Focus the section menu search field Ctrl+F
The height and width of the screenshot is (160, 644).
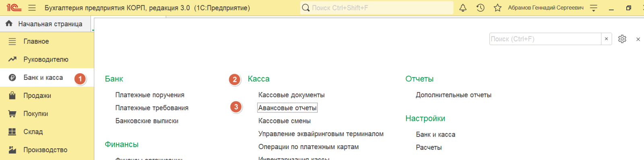[545, 39]
